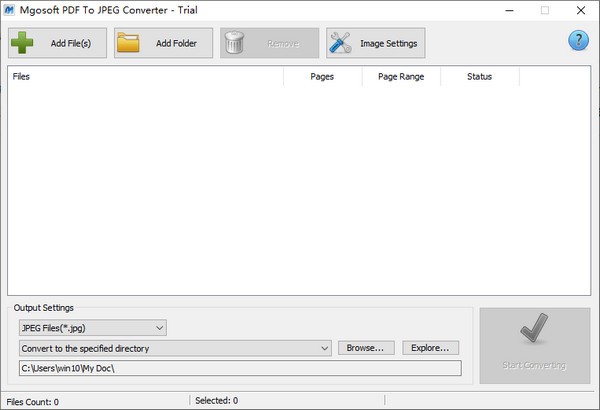Click the Remove button label

pos(283,44)
